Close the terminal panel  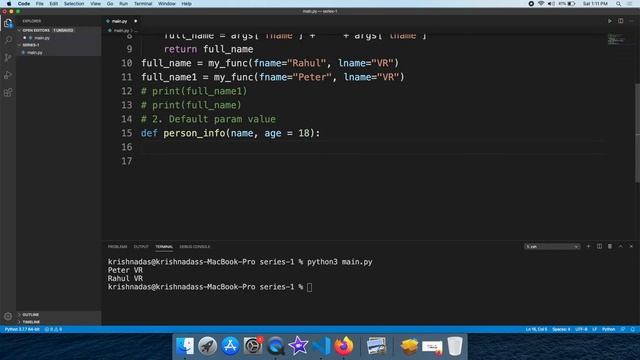point(631,247)
